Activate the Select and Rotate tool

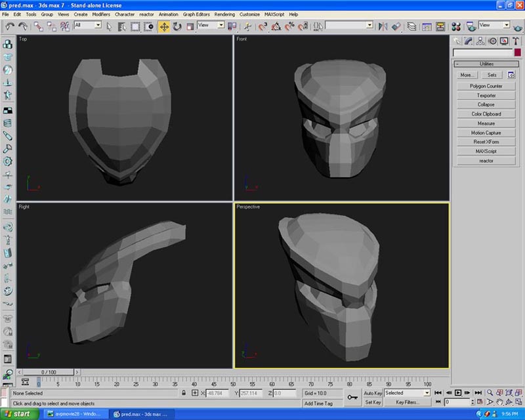pyautogui.click(x=177, y=26)
